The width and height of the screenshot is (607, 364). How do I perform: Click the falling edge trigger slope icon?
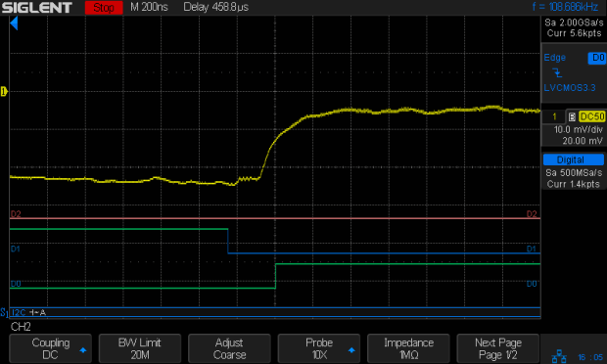557,72
